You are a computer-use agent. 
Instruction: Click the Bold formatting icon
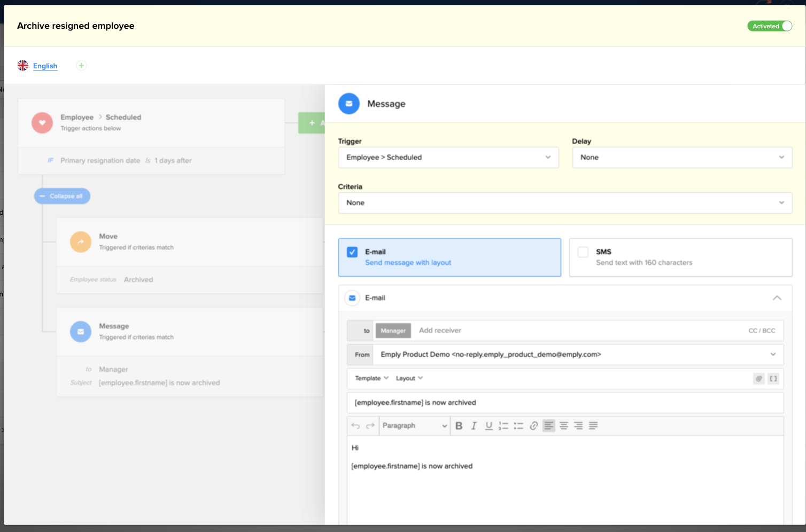(x=459, y=426)
